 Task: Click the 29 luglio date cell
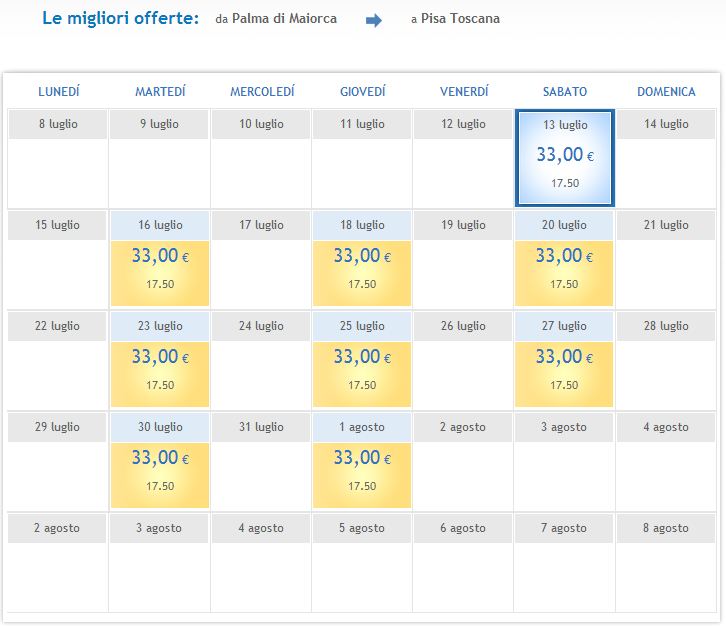(57, 427)
